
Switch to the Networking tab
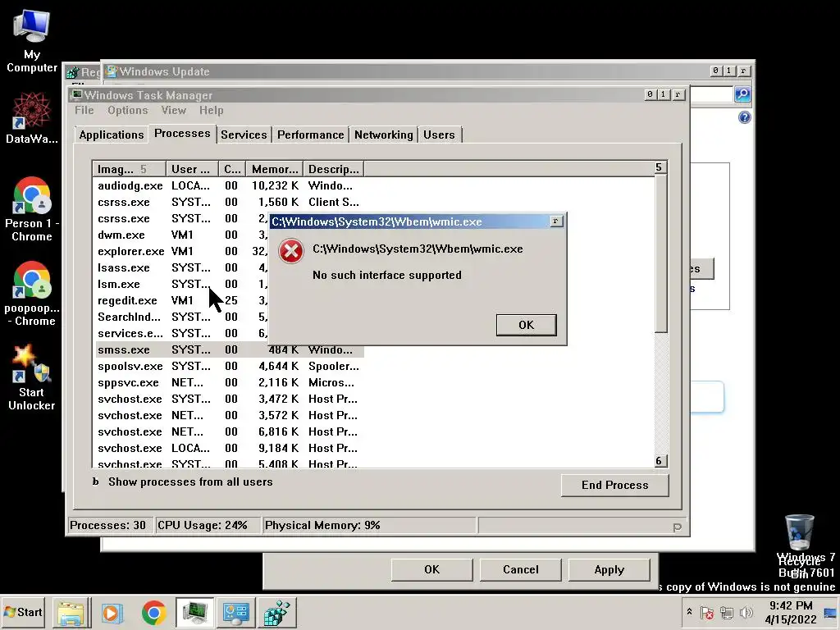tap(384, 135)
